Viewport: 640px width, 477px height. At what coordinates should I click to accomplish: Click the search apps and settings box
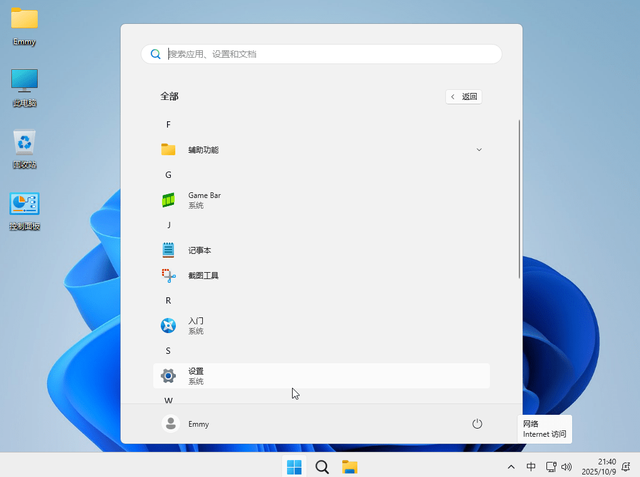pos(322,54)
